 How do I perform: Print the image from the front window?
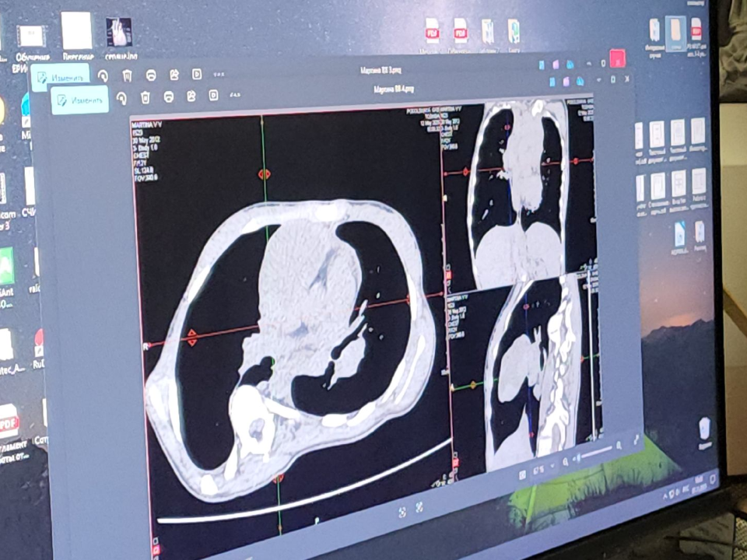point(169,96)
